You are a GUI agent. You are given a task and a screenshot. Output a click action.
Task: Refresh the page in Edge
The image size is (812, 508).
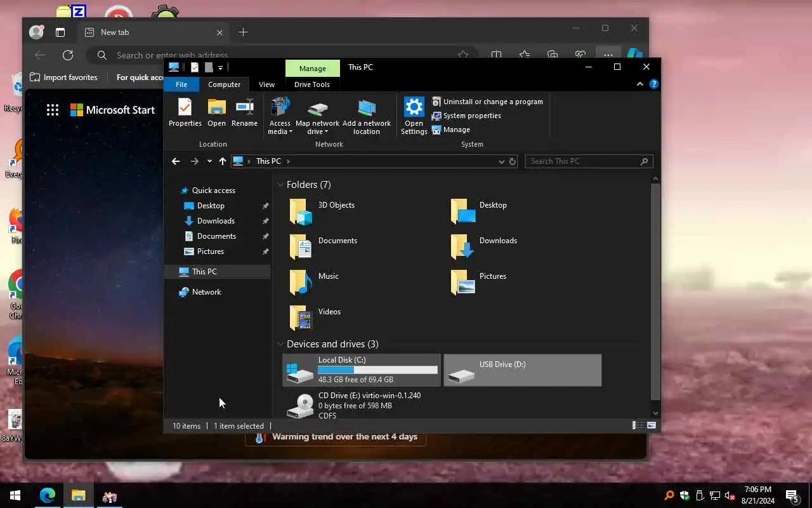pos(68,55)
